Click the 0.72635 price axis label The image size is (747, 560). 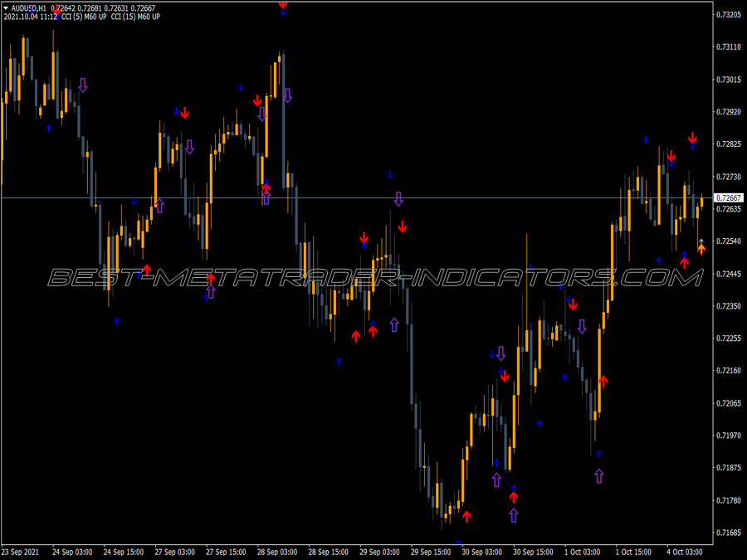pyautogui.click(x=729, y=209)
